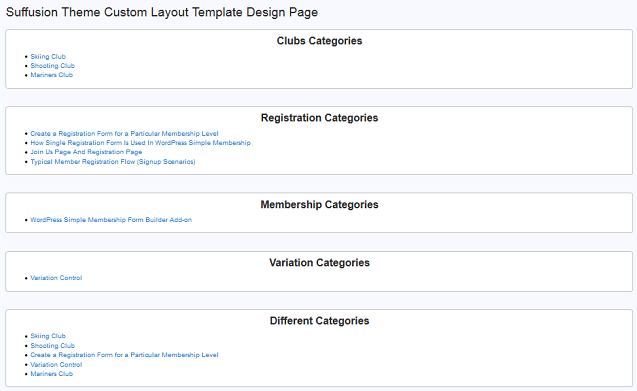
Task: Click the Different Categories heading
Action: 319,321
